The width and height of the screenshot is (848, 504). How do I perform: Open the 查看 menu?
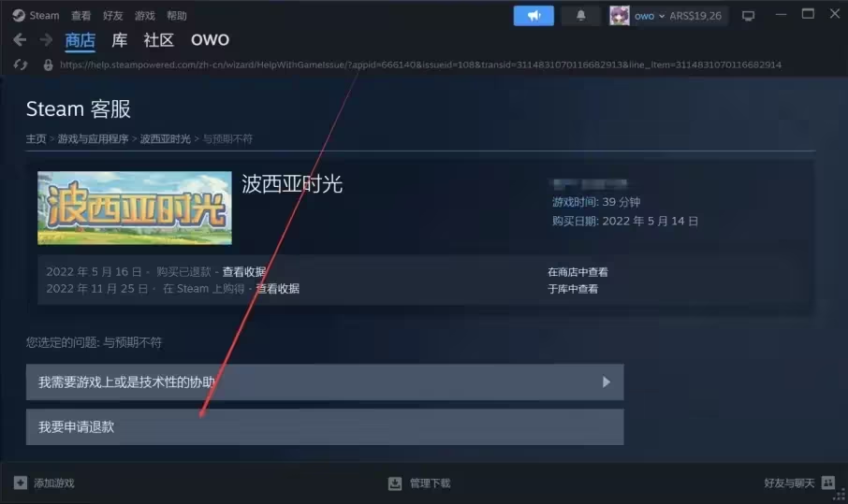coord(81,16)
